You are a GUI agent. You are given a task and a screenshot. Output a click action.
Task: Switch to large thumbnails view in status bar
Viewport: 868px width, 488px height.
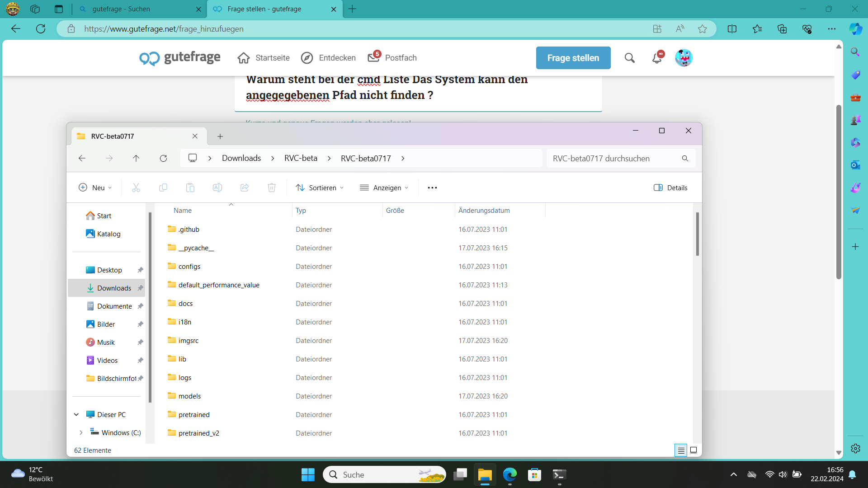pos(693,450)
